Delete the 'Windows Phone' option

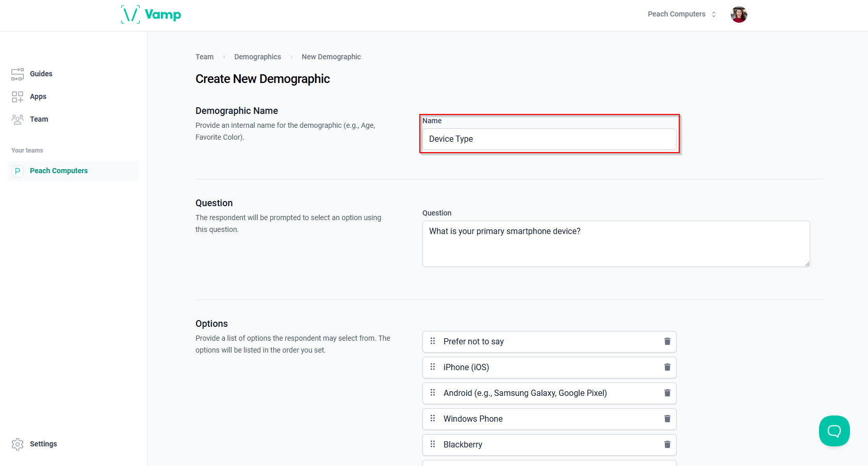pyautogui.click(x=667, y=419)
